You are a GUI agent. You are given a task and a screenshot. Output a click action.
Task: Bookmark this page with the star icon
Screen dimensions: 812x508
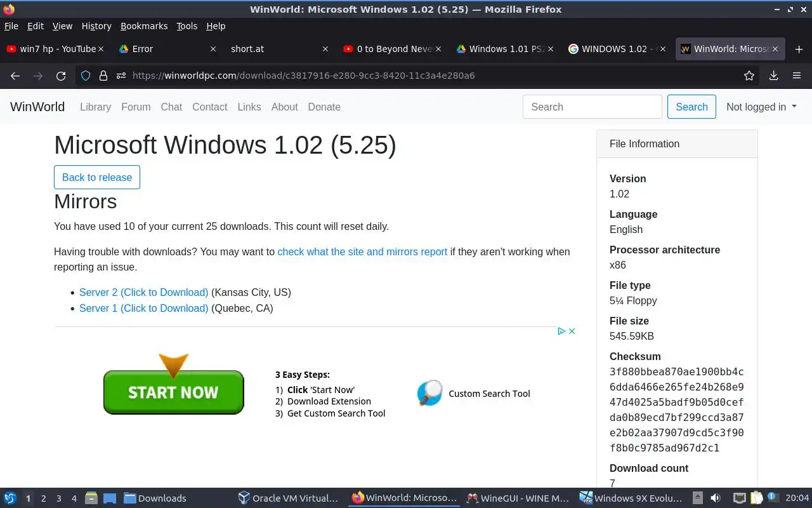coord(749,76)
